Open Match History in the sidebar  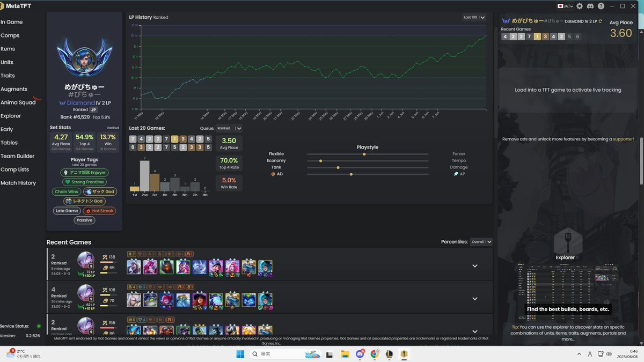click(18, 183)
